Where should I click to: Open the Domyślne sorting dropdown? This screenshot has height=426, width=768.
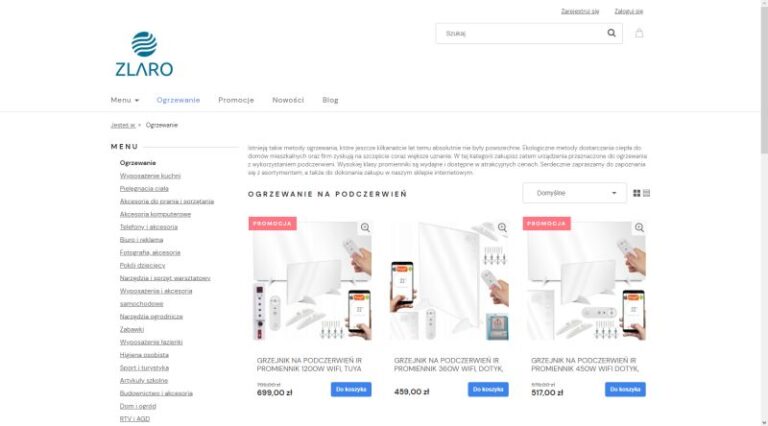tap(575, 193)
